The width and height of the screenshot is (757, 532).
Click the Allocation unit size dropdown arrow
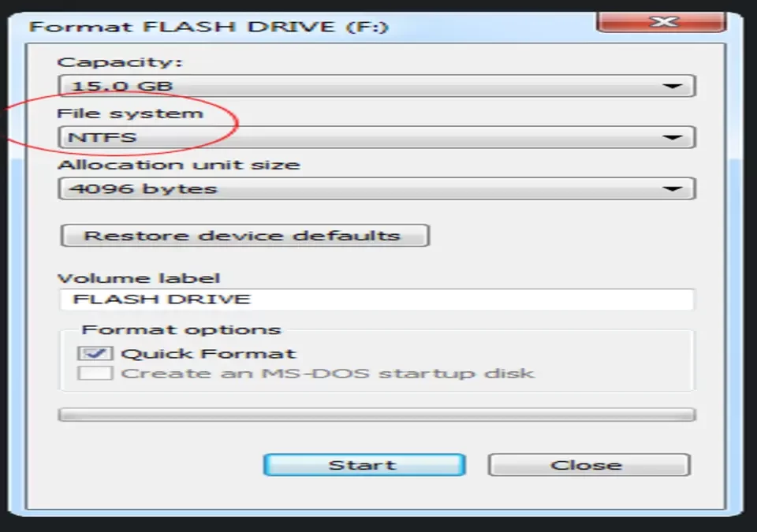tap(672, 188)
